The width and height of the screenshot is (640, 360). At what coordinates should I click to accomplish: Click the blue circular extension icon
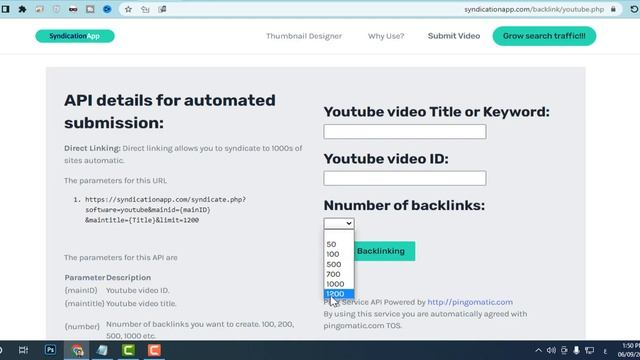tap(107, 9)
